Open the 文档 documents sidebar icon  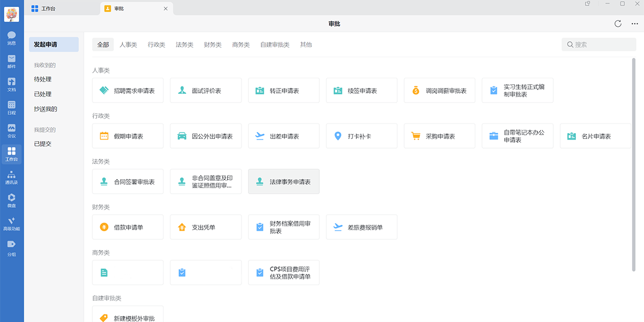(11, 84)
